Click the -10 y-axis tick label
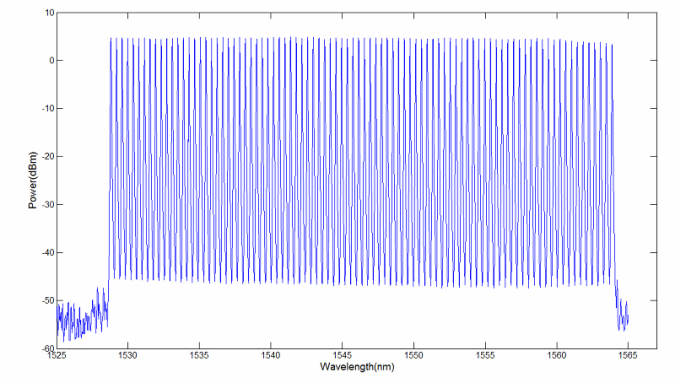The width and height of the screenshot is (676, 384). 48,109
